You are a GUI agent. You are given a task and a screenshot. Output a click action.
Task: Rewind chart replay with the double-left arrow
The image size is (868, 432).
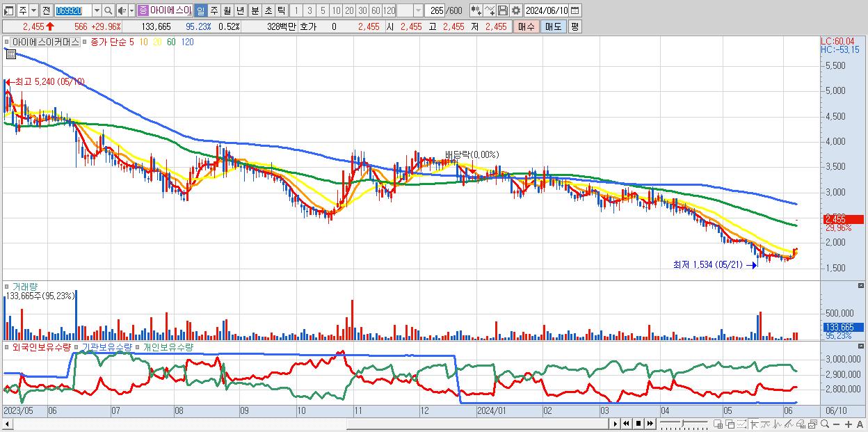(626, 424)
